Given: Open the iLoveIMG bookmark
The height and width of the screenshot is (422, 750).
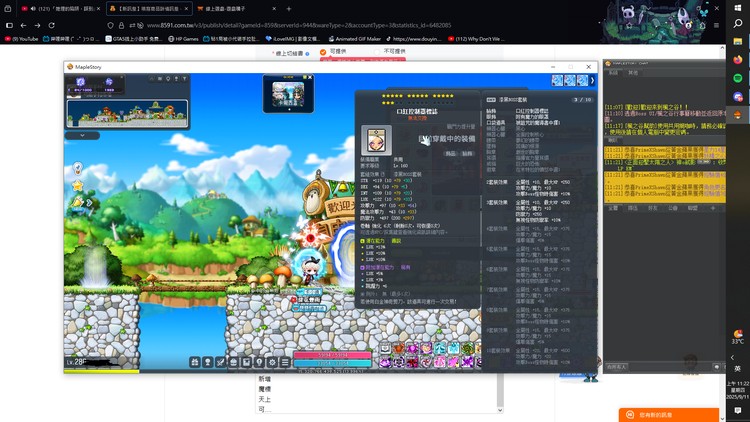Looking at the screenshot, I should pos(292,39).
